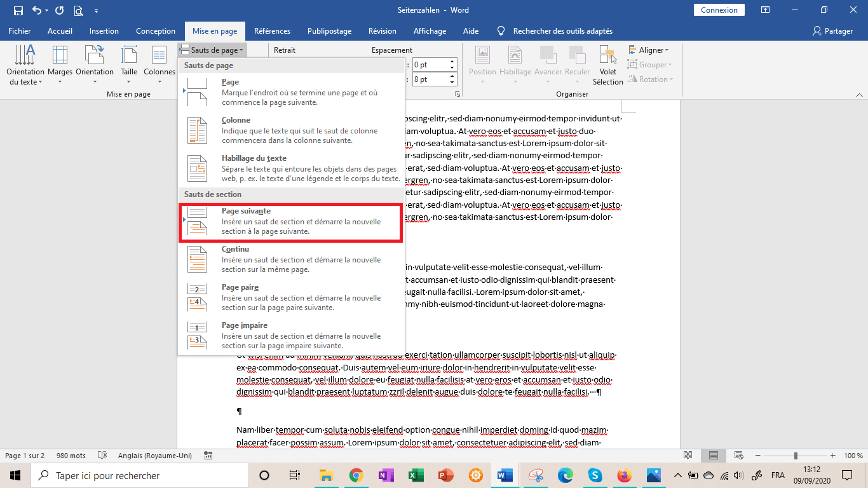
Task: Open the Taille page size button
Action: pyautogui.click(x=129, y=65)
